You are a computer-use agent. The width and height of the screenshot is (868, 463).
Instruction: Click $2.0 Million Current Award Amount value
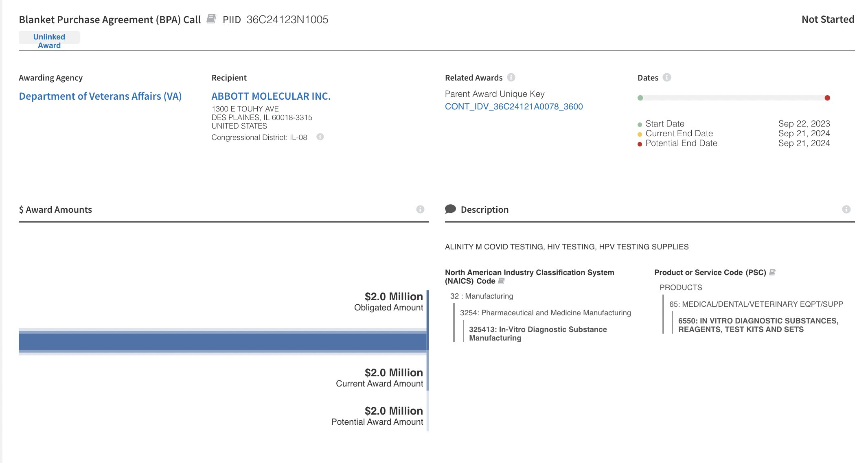click(394, 372)
